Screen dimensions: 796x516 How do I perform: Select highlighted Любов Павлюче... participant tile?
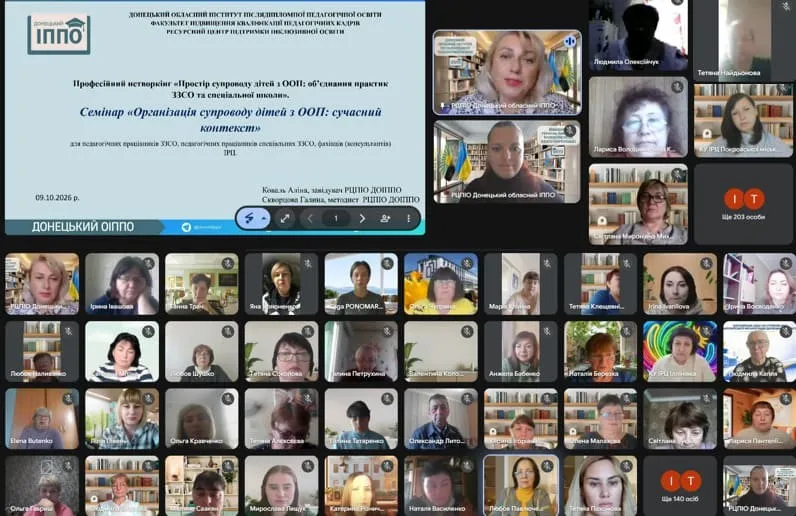(520, 486)
